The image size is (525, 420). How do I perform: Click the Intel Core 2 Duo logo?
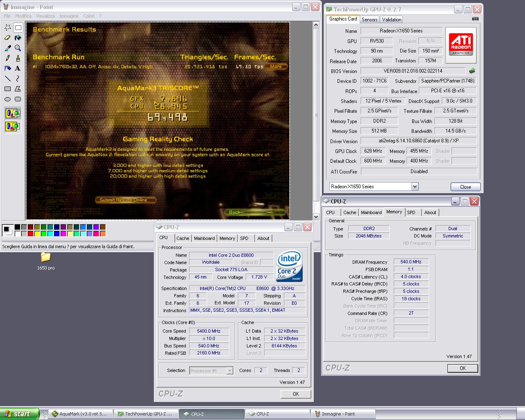point(290,266)
